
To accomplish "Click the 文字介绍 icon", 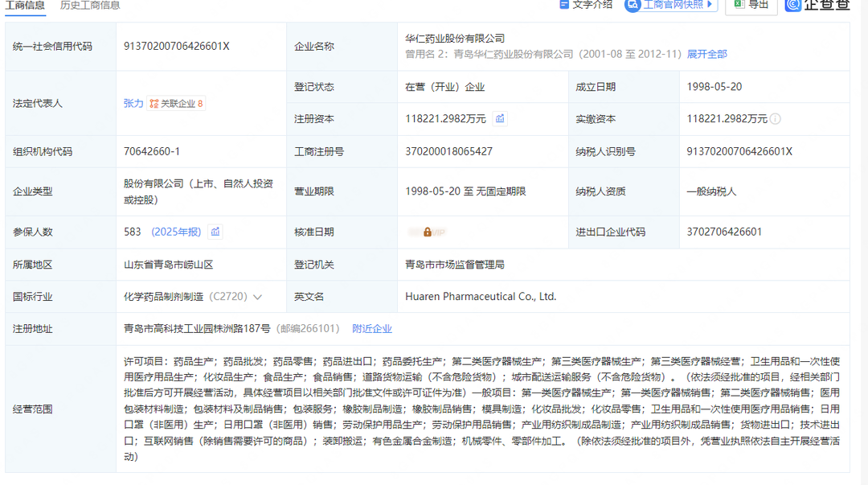I will click(x=563, y=5).
